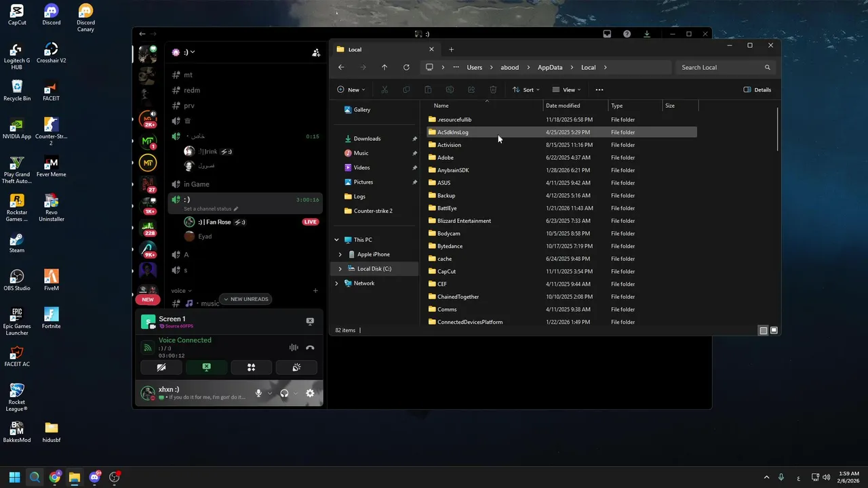
Task: Click the Discord invite members icon
Action: pyautogui.click(x=316, y=52)
